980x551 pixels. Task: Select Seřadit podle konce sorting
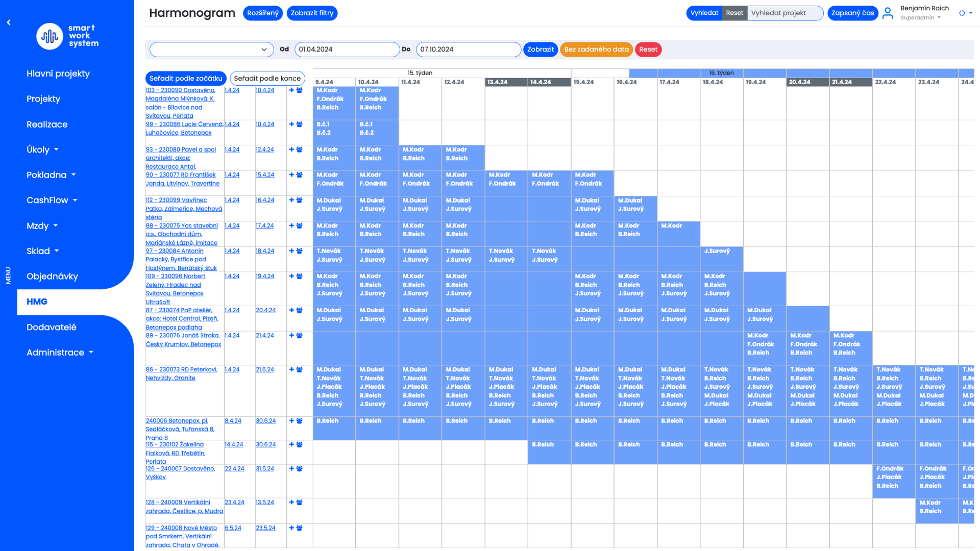pos(267,79)
